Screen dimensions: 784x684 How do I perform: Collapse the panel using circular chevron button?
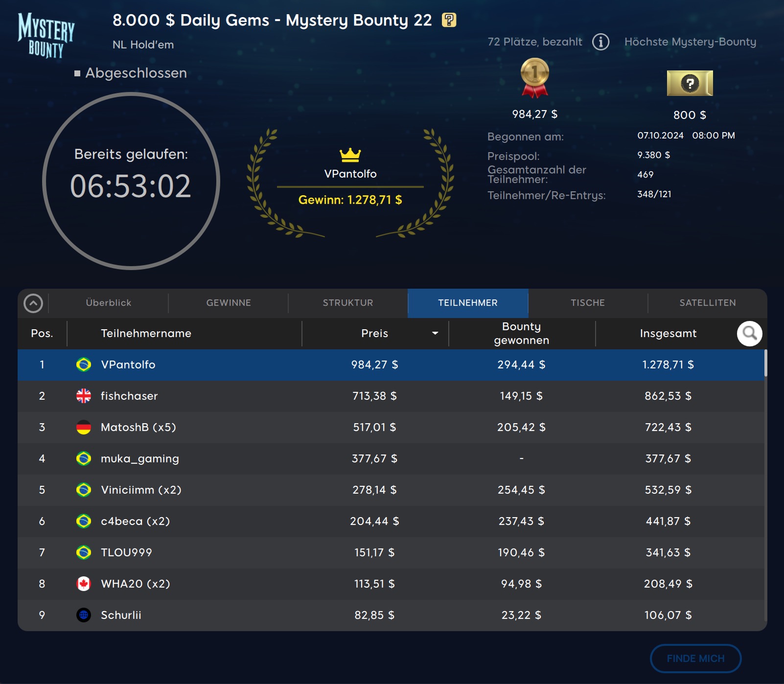(x=33, y=303)
